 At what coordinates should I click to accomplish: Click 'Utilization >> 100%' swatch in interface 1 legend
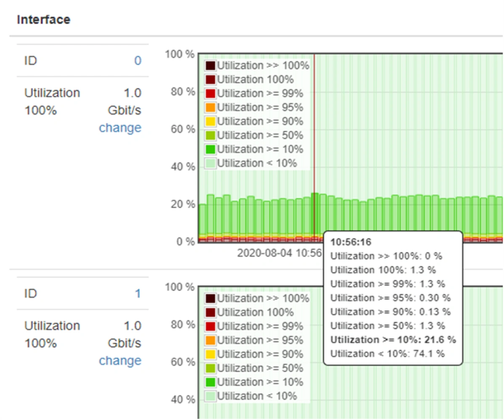click(x=211, y=298)
